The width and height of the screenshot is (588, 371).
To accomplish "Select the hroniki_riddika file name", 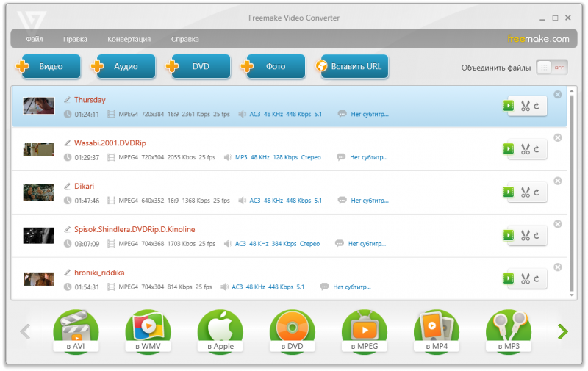I will click(99, 273).
